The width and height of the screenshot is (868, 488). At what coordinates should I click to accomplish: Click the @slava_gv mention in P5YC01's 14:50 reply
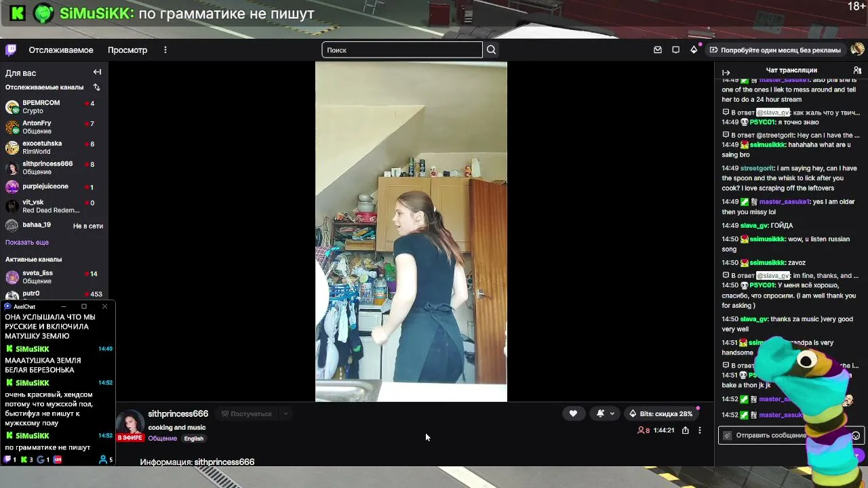click(773, 276)
